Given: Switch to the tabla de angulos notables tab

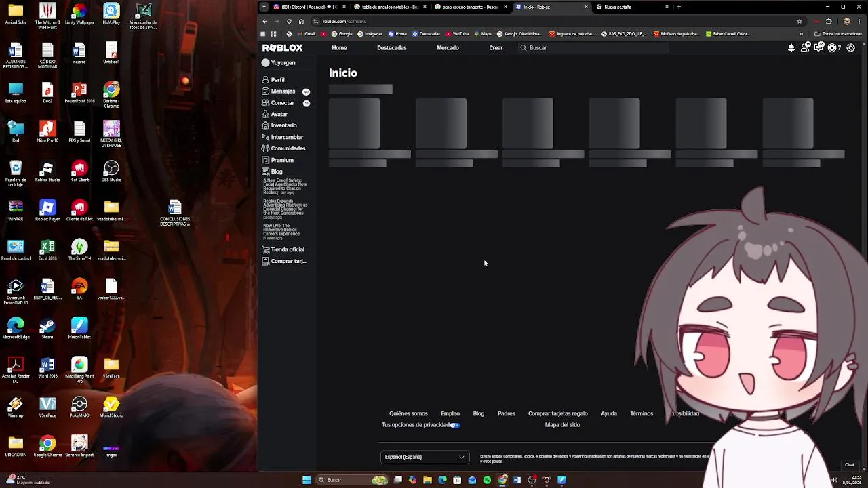Looking at the screenshot, I should click(390, 7).
